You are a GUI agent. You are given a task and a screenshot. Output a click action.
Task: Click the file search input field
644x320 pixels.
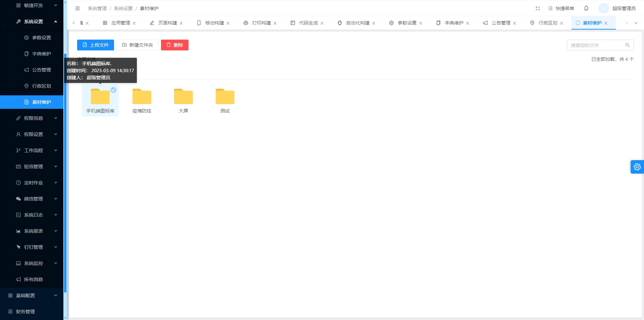point(595,45)
